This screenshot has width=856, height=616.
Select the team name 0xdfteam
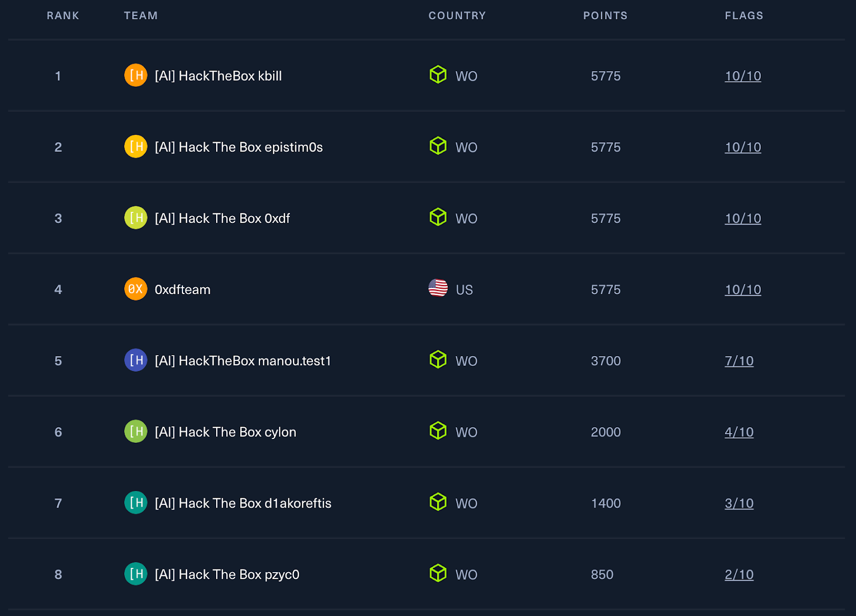(x=182, y=290)
